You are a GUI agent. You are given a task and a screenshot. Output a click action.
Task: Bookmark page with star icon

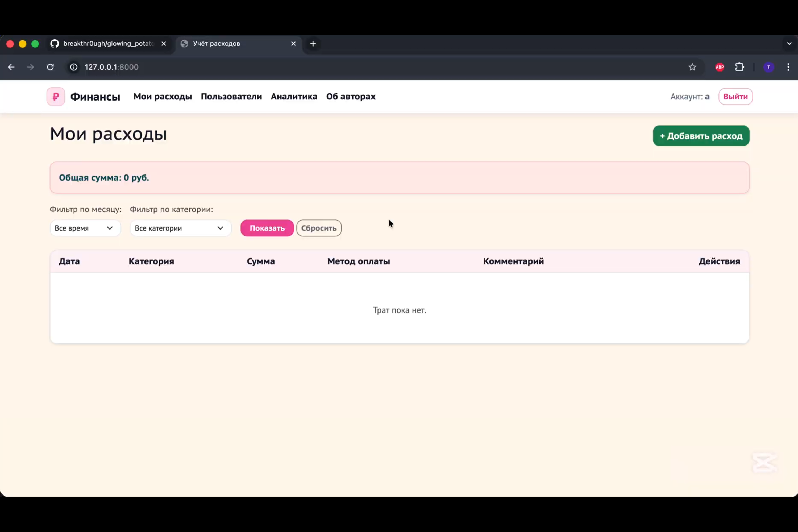pos(692,67)
